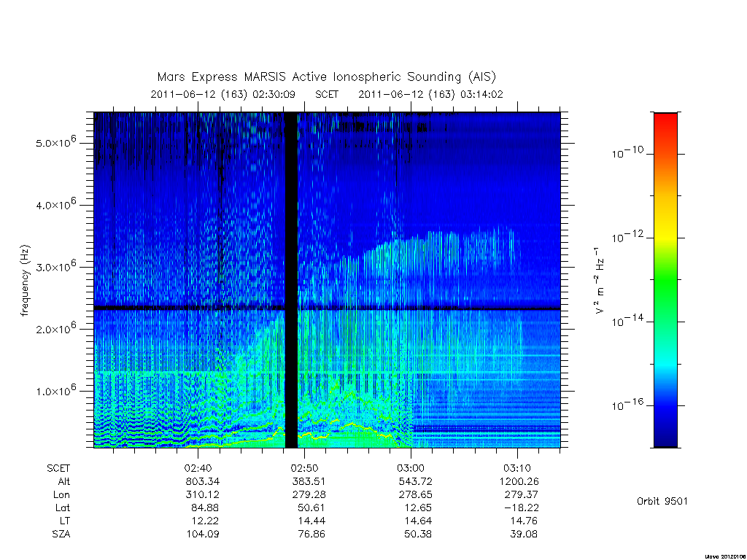The height and width of the screenshot is (560, 747).
Task: Click the 'Lon' row header
Action: pos(61,495)
